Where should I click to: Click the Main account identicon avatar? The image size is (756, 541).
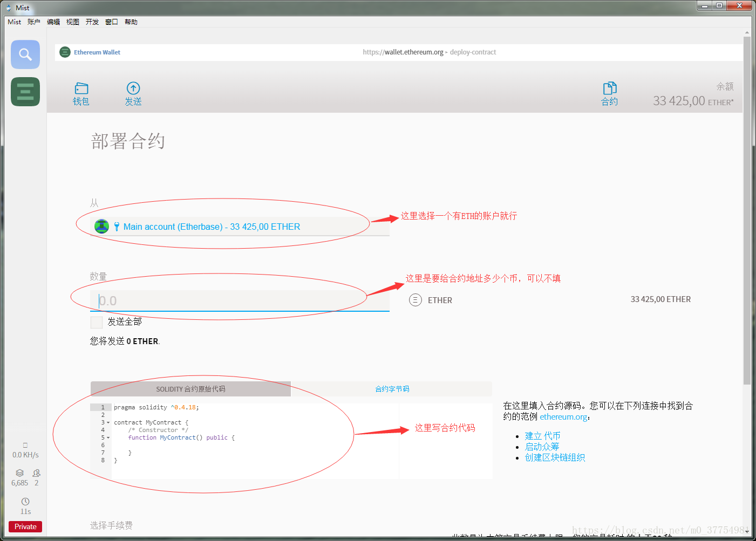[101, 227]
